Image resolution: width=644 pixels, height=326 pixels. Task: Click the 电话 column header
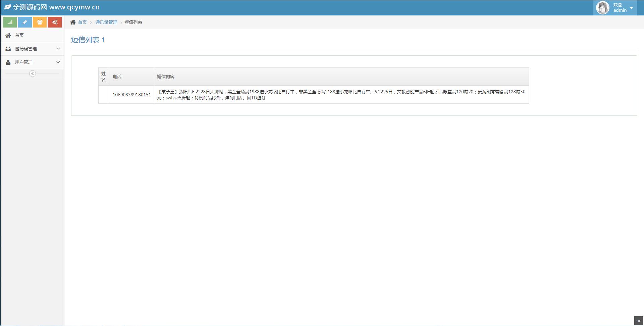tap(117, 77)
